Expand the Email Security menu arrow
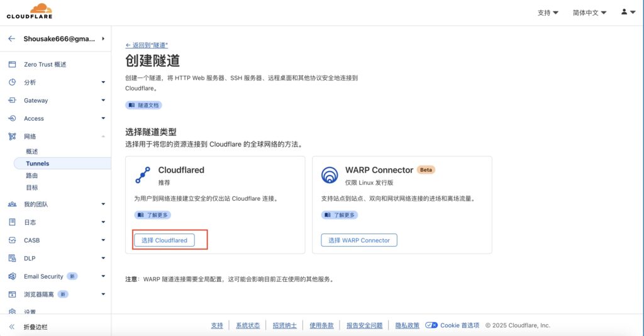The image size is (644, 336). point(103,276)
